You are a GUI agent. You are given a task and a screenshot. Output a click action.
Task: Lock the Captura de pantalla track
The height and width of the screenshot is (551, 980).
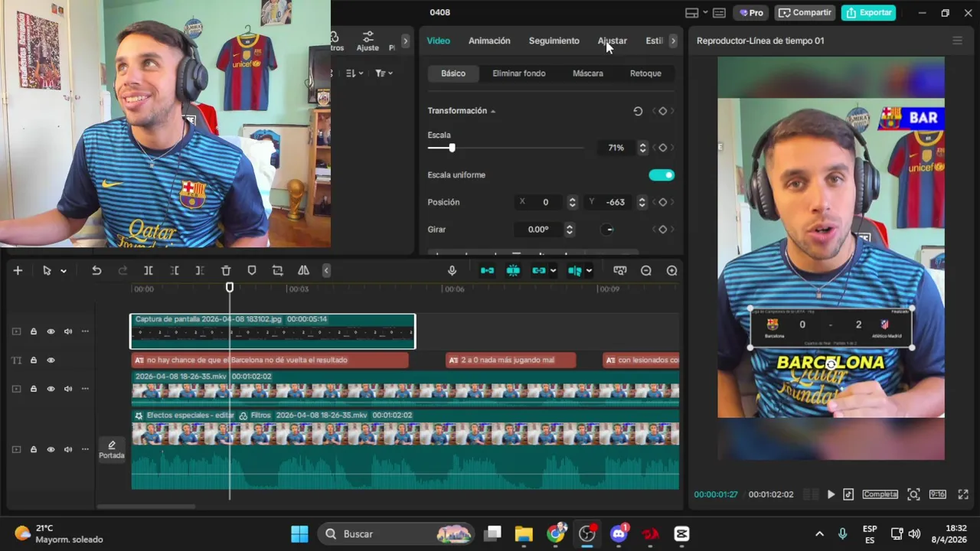(34, 331)
